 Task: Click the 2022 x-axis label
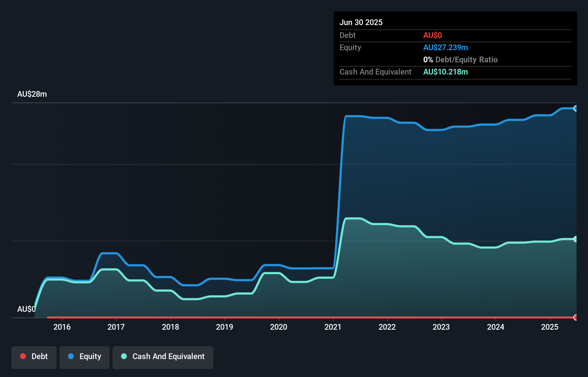pyautogui.click(x=387, y=327)
